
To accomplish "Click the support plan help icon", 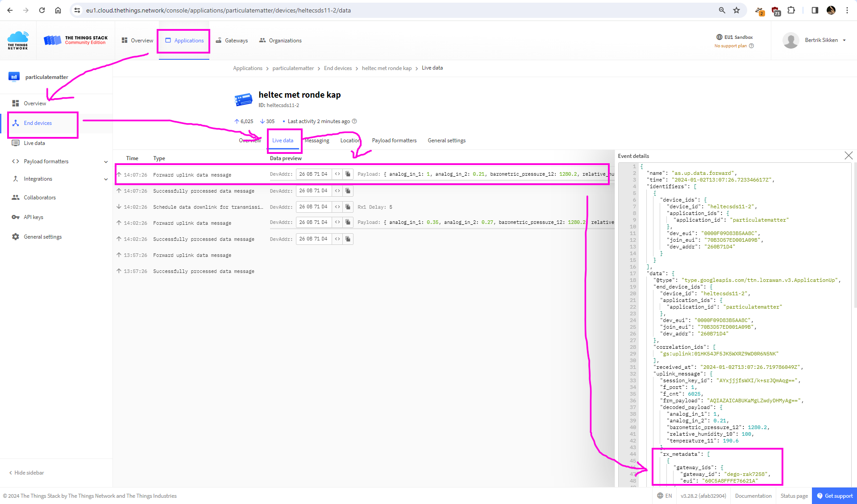I will [752, 46].
